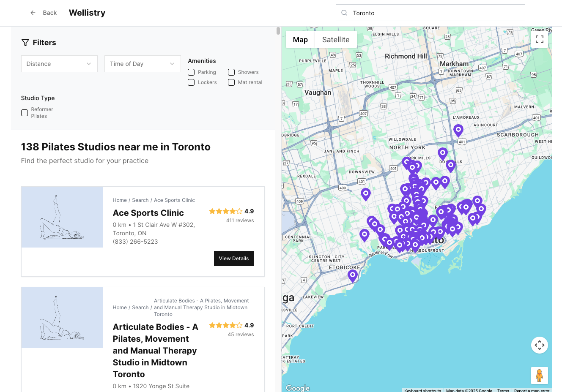The height and width of the screenshot is (392, 562).
Task: Click the 45 reviews text
Action: [241, 335]
